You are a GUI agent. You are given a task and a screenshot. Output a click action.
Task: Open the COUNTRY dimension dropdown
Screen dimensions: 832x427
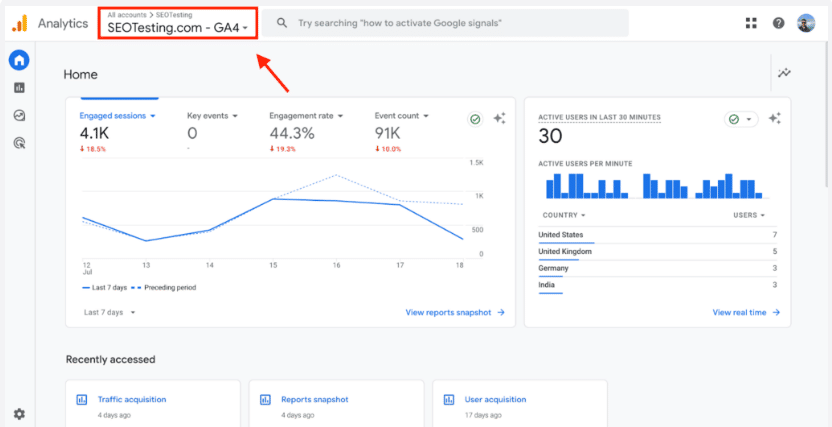pos(564,215)
